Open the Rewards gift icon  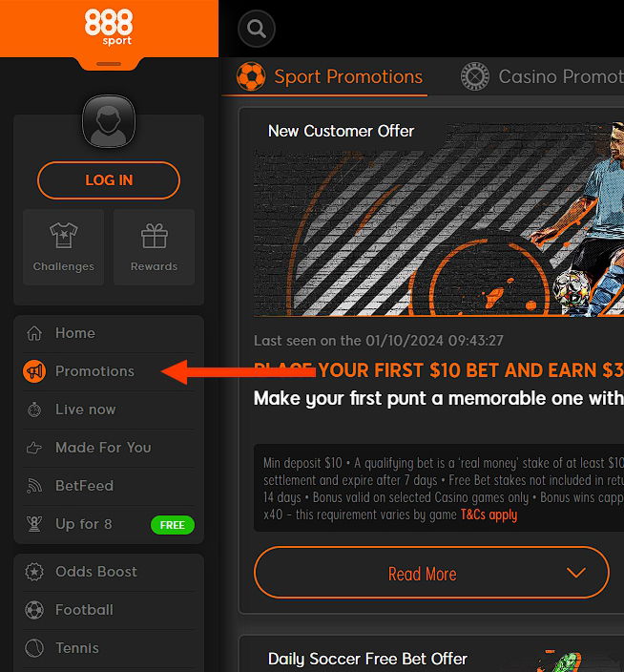pyautogui.click(x=154, y=236)
